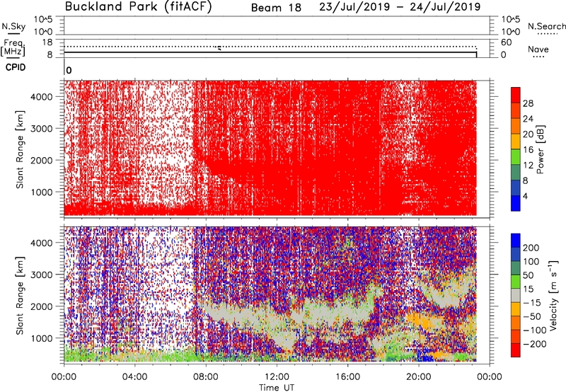This screenshot has height=392, width=566.
Task: Pick the 16-20 dB yellow power swatch
Action: 516,142
